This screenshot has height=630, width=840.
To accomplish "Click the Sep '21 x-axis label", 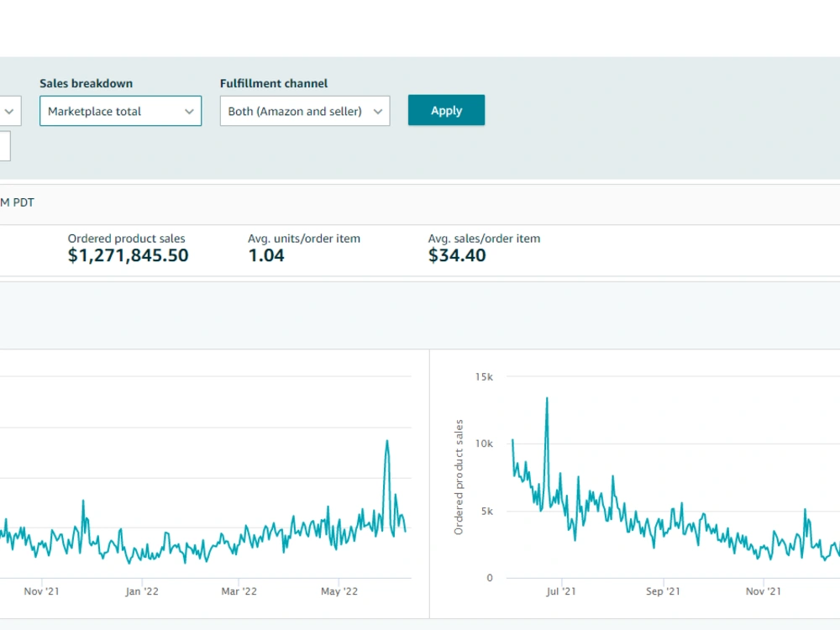I will [663, 591].
